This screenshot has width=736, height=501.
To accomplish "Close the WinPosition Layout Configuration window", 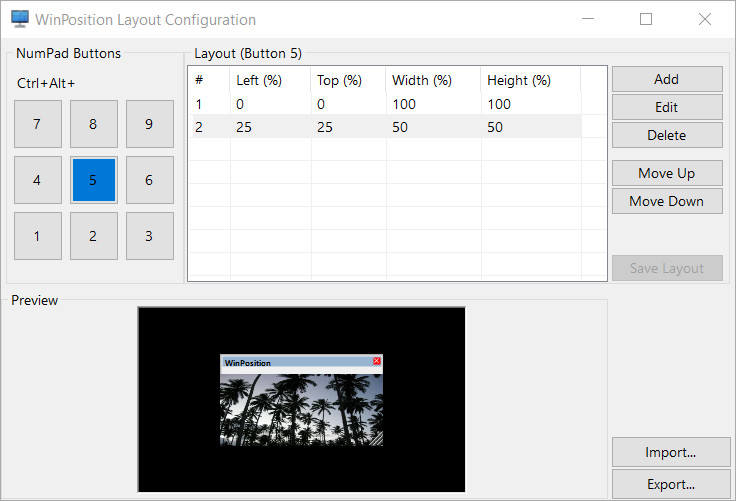I will point(705,19).
